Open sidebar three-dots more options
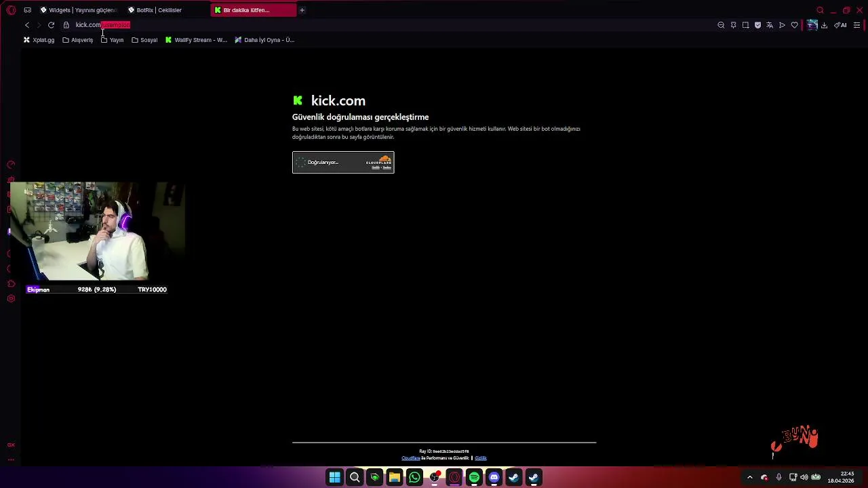Screen dimensions: 868x488 point(11,459)
